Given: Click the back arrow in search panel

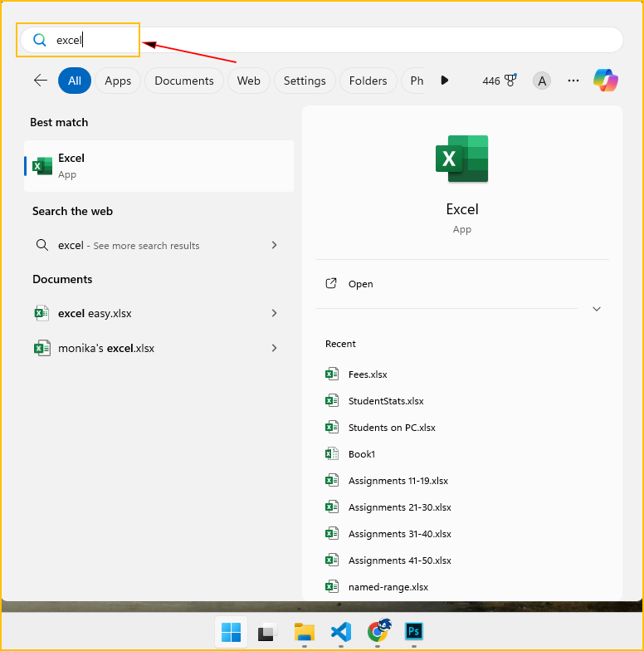Looking at the screenshot, I should (x=40, y=81).
